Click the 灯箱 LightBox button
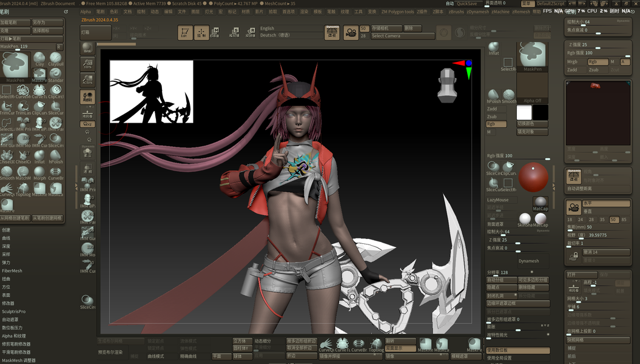640x364 pixels. [x=95, y=32]
